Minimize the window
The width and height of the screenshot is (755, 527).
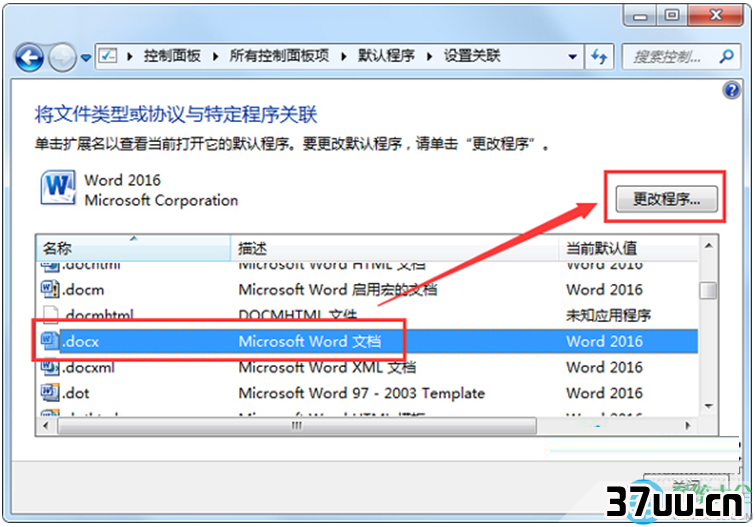pyautogui.click(x=640, y=16)
